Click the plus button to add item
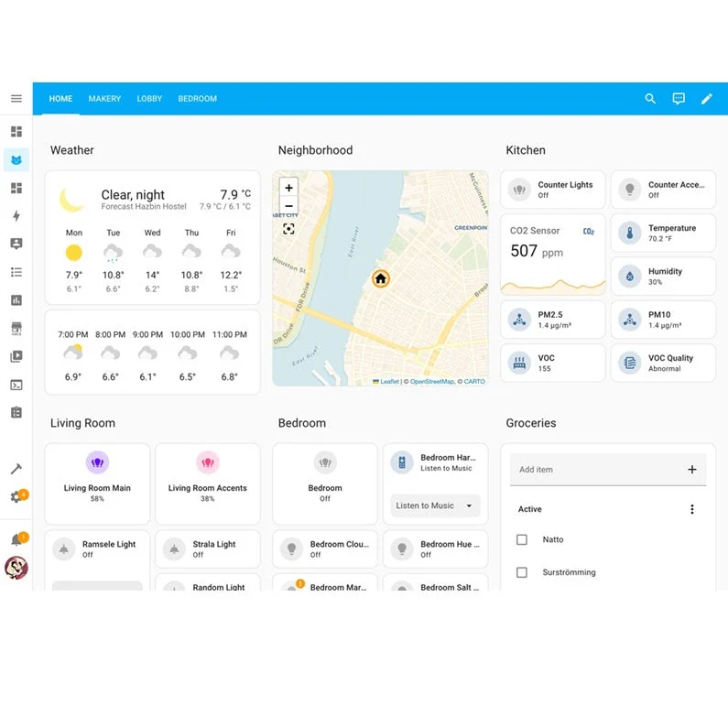 point(691,470)
